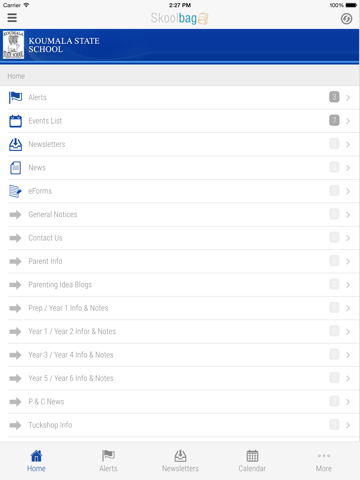Tap the News document icon
Screen dimensions: 360x480
tap(15, 168)
